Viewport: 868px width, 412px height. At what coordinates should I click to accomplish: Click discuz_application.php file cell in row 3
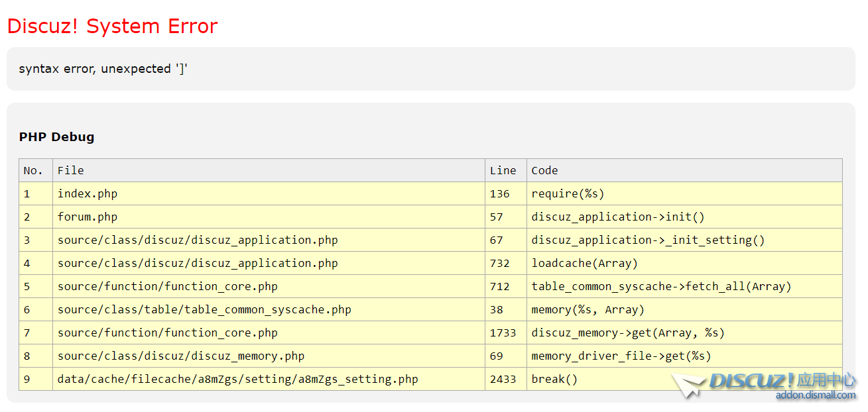[x=269, y=240]
